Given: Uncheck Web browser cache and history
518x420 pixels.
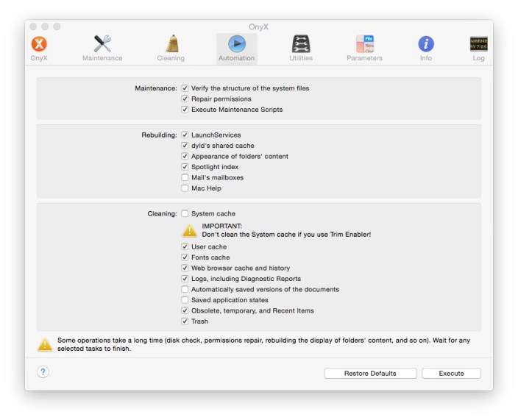Looking at the screenshot, I should [x=185, y=268].
